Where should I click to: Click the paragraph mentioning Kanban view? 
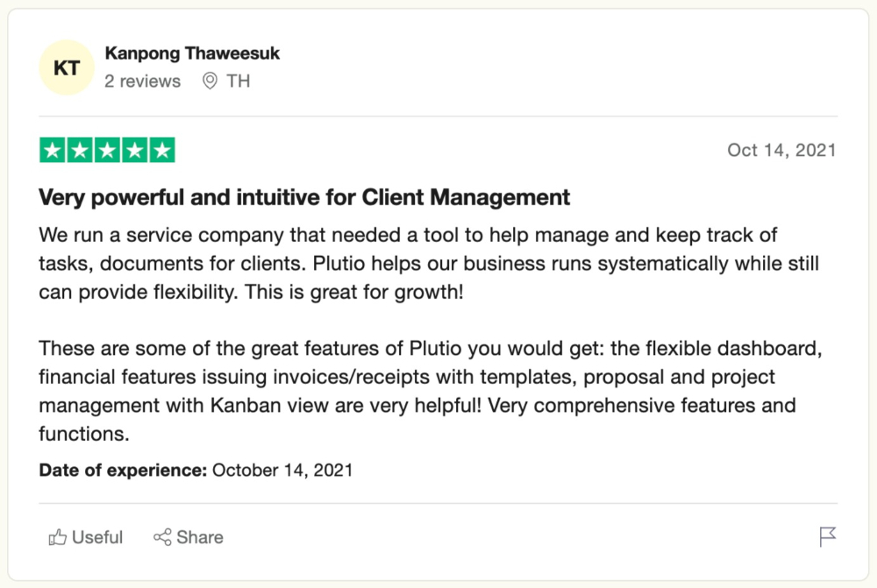(x=430, y=391)
